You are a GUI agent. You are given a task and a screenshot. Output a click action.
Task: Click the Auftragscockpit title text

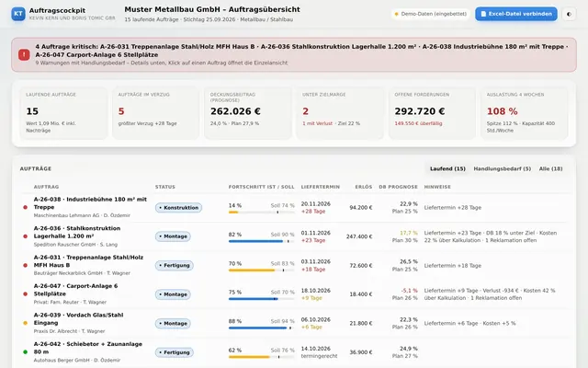pyautogui.click(x=57, y=10)
